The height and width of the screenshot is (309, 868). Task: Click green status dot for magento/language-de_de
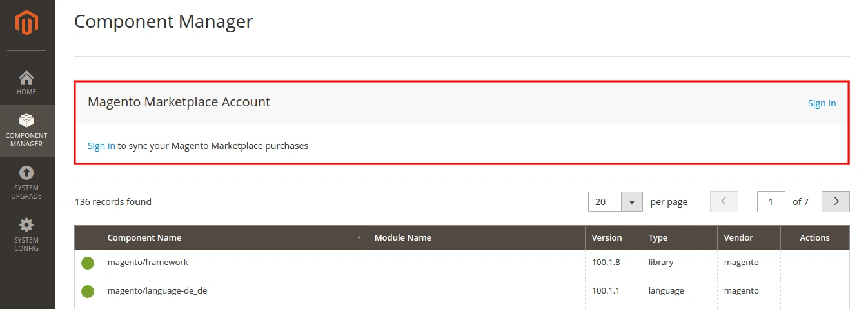coord(88,292)
